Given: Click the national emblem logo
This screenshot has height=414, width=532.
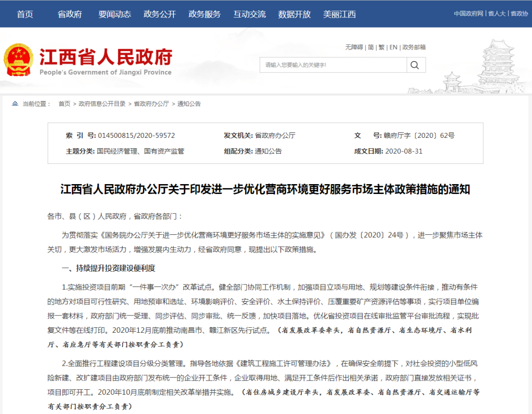Looking at the screenshot, I should (19, 60).
